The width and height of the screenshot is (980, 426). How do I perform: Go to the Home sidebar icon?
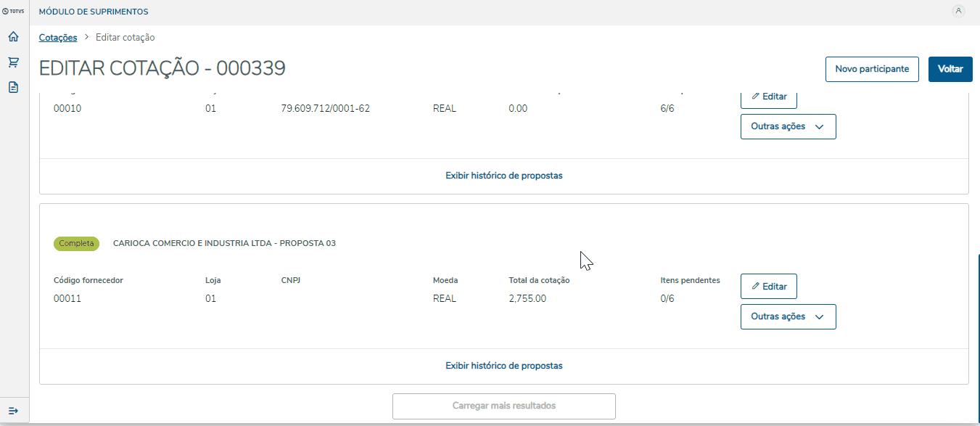click(x=13, y=37)
